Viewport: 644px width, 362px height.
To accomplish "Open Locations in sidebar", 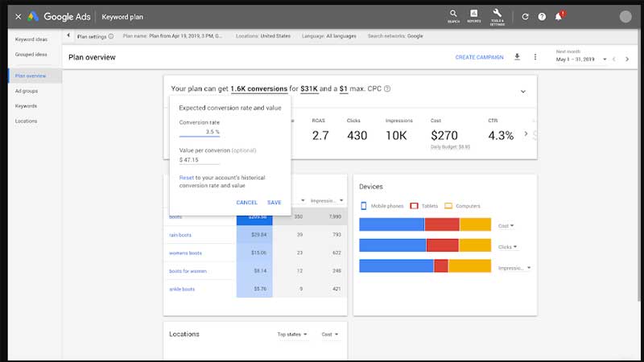I will pyautogui.click(x=26, y=121).
